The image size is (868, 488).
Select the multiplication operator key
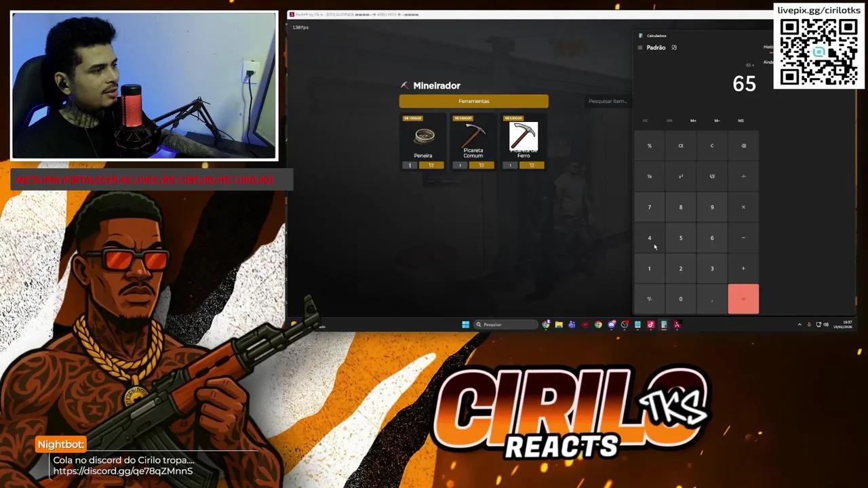[743, 207]
